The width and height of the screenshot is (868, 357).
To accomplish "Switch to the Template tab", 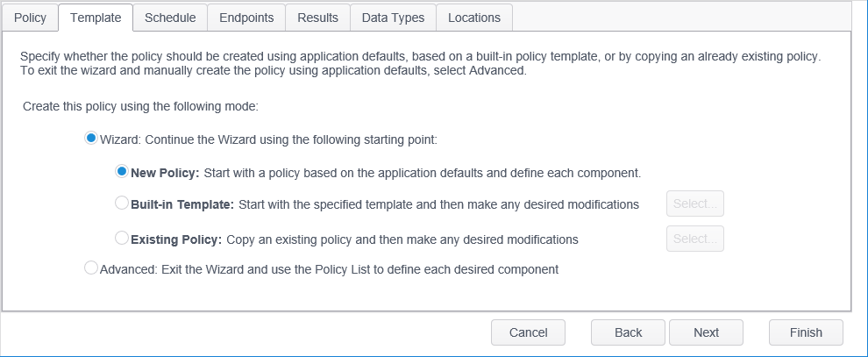I will tap(96, 18).
